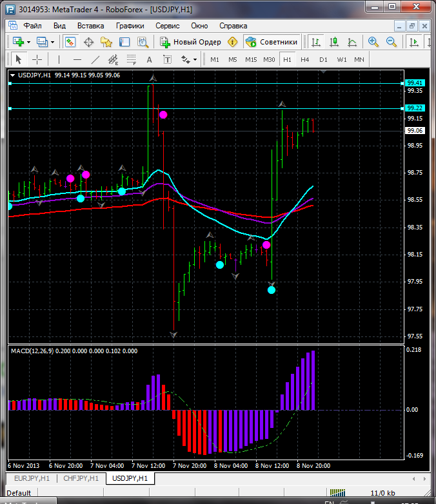The height and width of the screenshot is (504, 436).
Task: Click the zoom out magnifier icon
Action: [391, 42]
